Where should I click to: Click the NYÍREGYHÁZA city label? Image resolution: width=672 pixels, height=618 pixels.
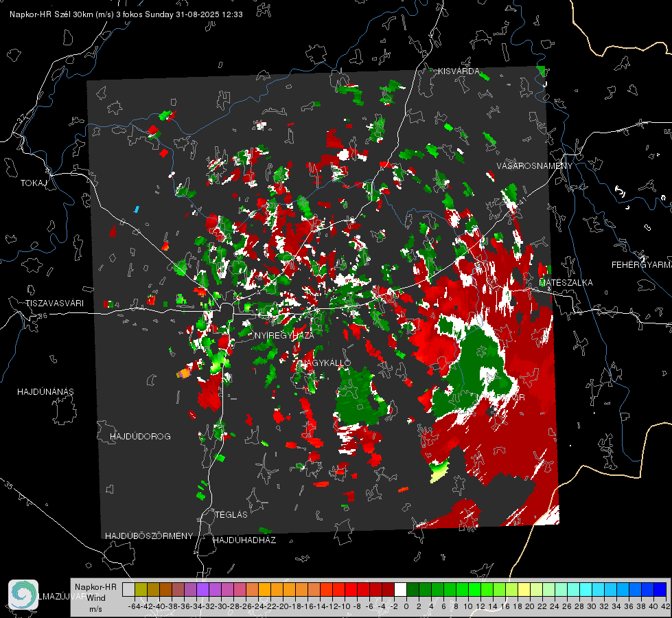pos(284,335)
